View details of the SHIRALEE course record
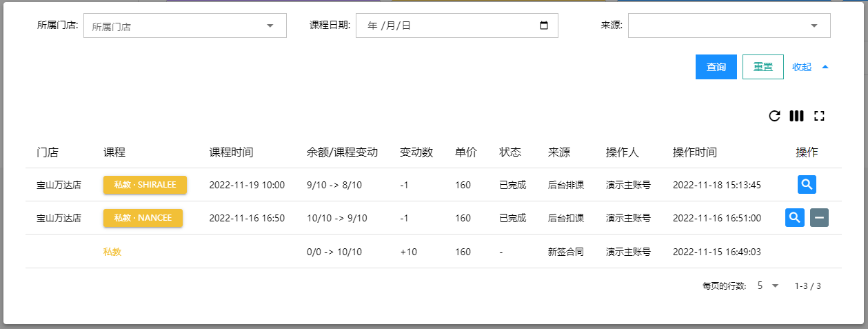Image resolution: width=868 pixels, height=329 pixels. click(x=807, y=185)
